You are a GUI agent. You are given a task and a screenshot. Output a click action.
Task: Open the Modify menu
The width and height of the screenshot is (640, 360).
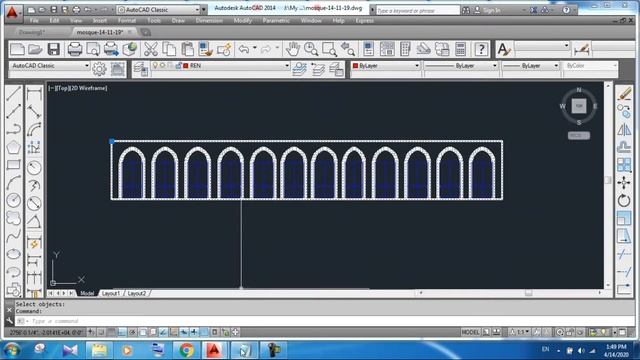[242, 20]
